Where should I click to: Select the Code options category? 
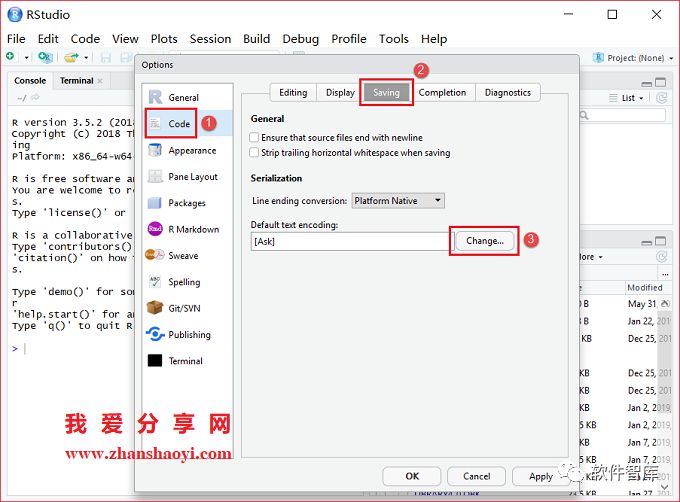[187, 124]
